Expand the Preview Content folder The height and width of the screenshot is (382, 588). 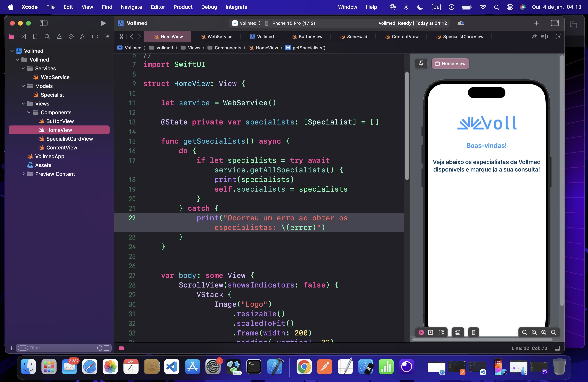23,174
